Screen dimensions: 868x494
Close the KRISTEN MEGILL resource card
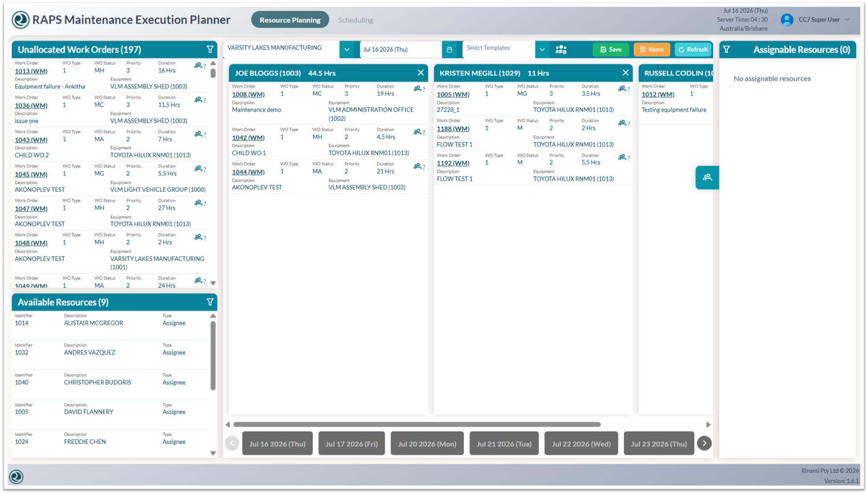click(x=625, y=73)
